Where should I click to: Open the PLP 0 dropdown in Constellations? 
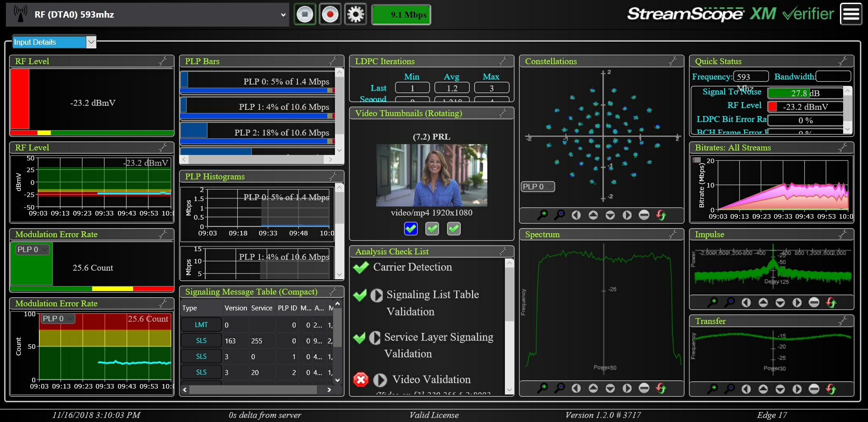click(x=538, y=187)
